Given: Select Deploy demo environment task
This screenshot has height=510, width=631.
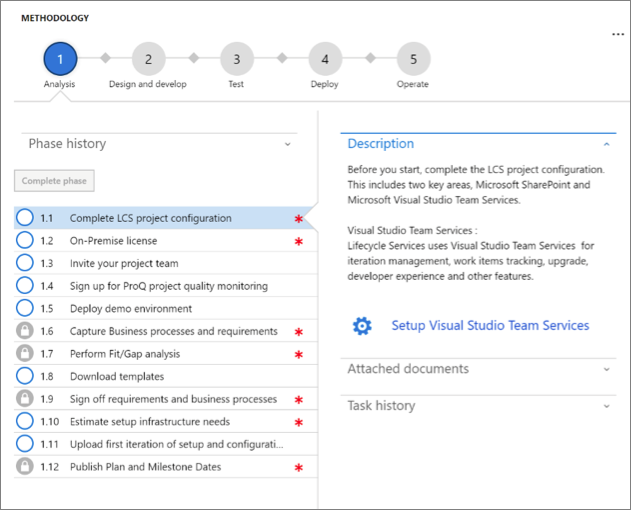Looking at the screenshot, I should (131, 308).
